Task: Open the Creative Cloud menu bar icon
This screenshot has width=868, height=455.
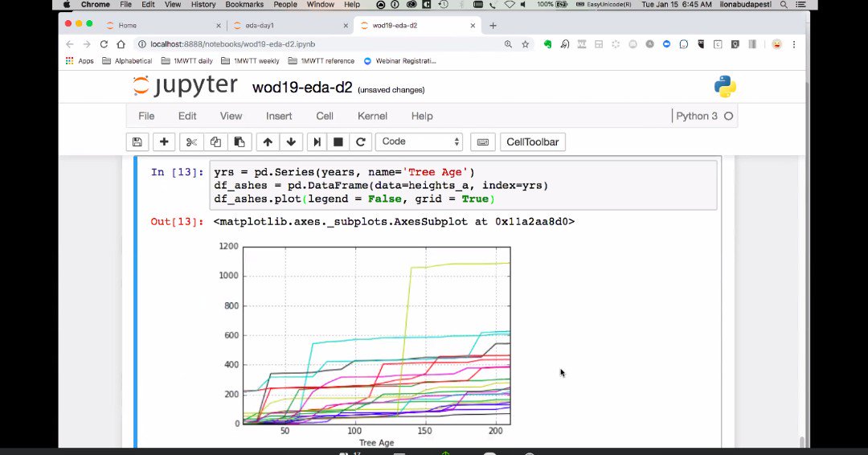Action: pos(411,5)
